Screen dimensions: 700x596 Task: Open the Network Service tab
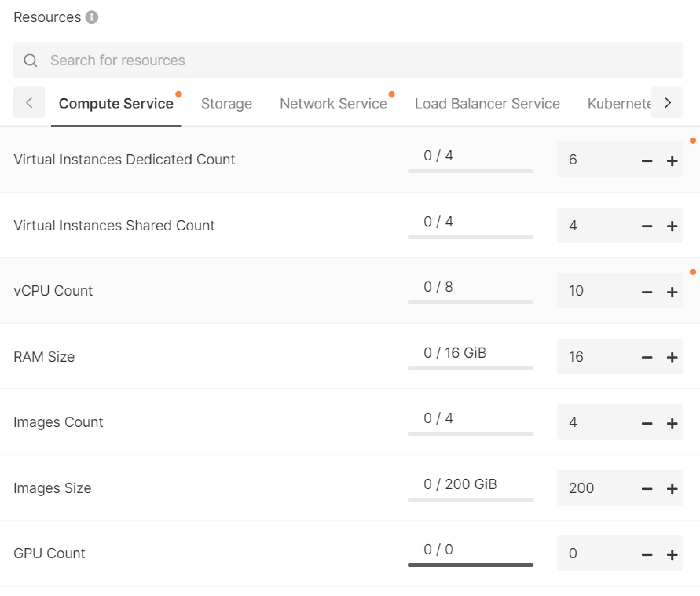[334, 104]
